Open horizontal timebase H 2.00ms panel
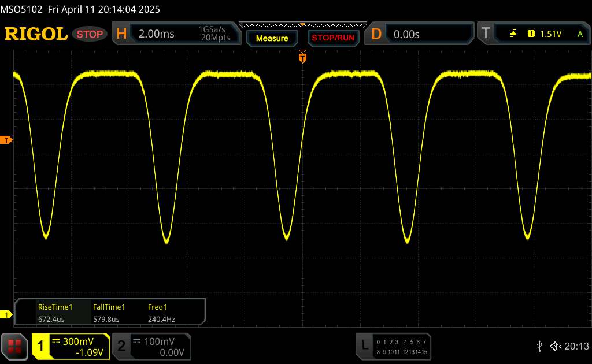The width and height of the screenshot is (592, 364). tap(176, 34)
